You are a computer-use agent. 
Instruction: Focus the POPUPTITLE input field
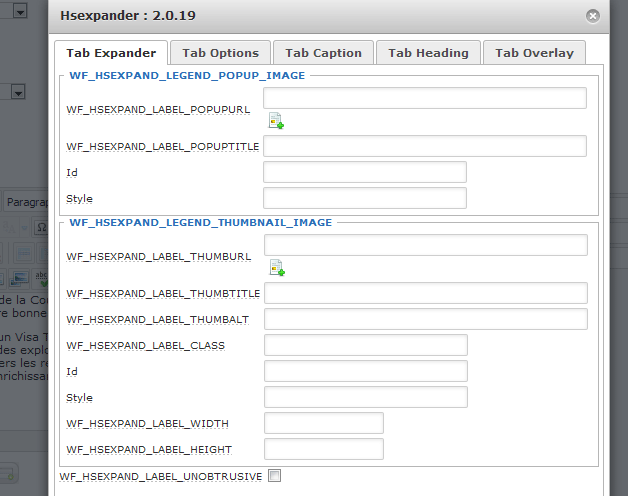coord(424,146)
